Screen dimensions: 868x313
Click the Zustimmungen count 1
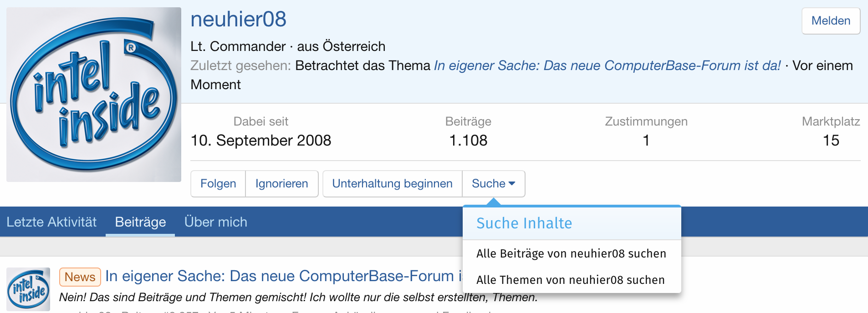[646, 141]
